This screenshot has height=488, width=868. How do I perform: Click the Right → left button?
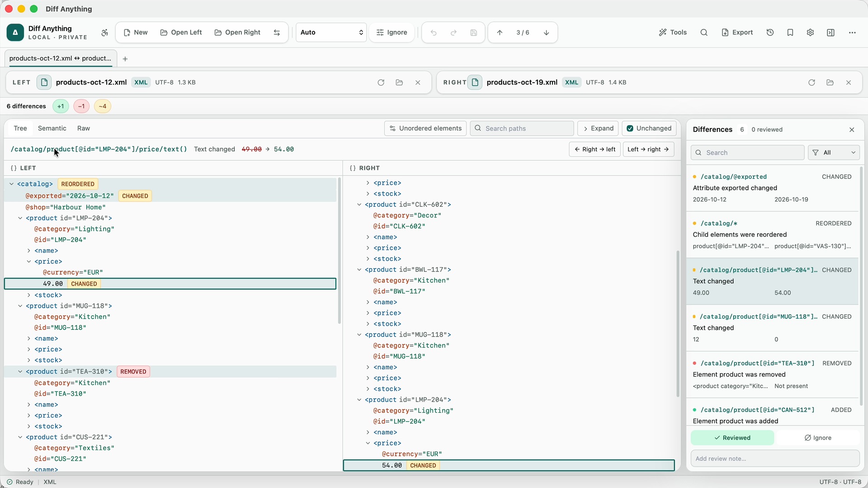[x=594, y=150]
